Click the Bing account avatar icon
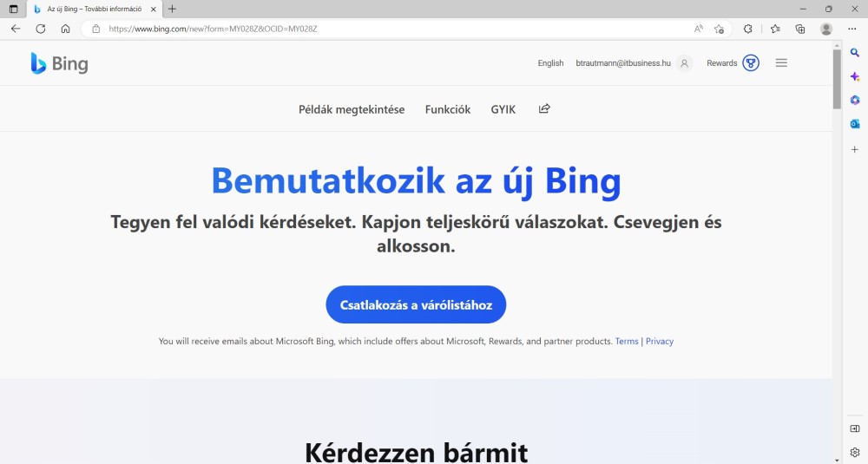Screen dimensions: 868x464 (x=684, y=63)
